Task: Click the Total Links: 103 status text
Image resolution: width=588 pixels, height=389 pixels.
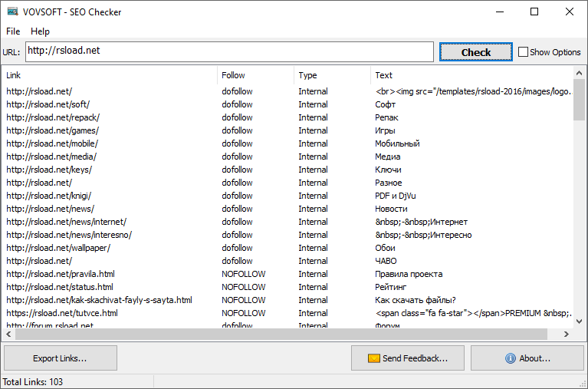Action: (x=33, y=382)
